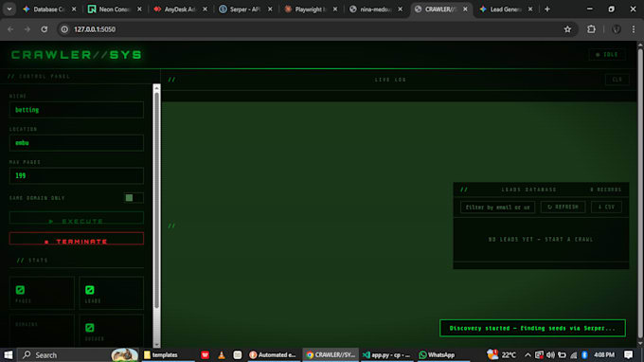Viewport: 644px width, 362px height.
Task: Click the Queued stat tile
Action: pyautogui.click(x=112, y=331)
